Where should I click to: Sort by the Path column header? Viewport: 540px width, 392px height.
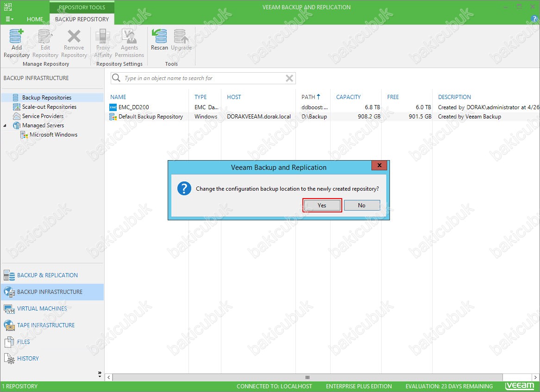pyautogui.click(x=311, y=97)
